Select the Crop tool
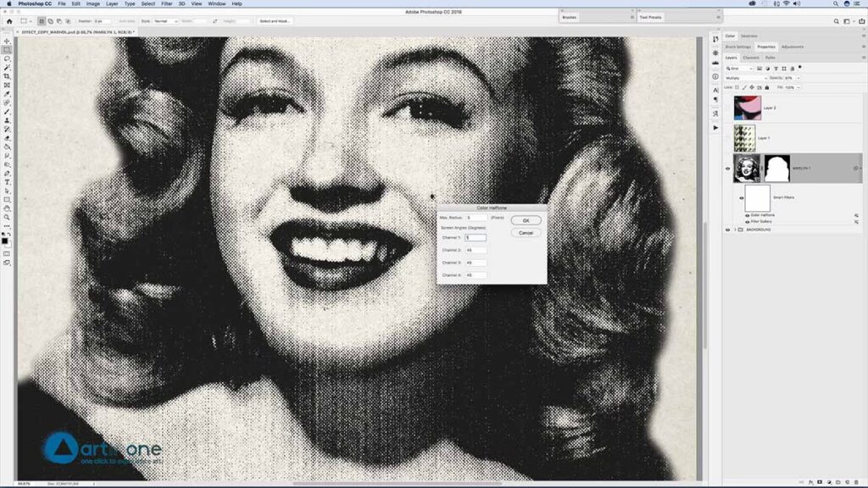The height and width of the screenshot is (488, 868). point(7,76)
